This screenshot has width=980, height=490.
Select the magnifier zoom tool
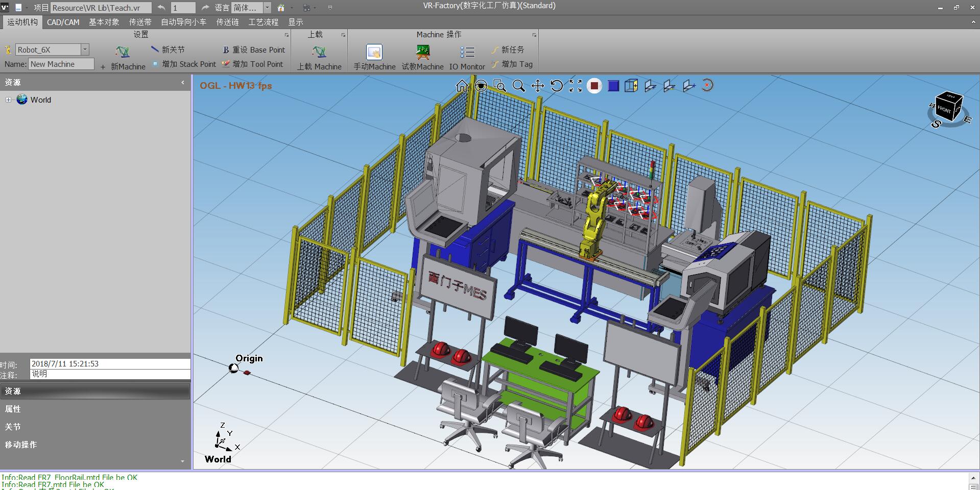click(518, 86)
